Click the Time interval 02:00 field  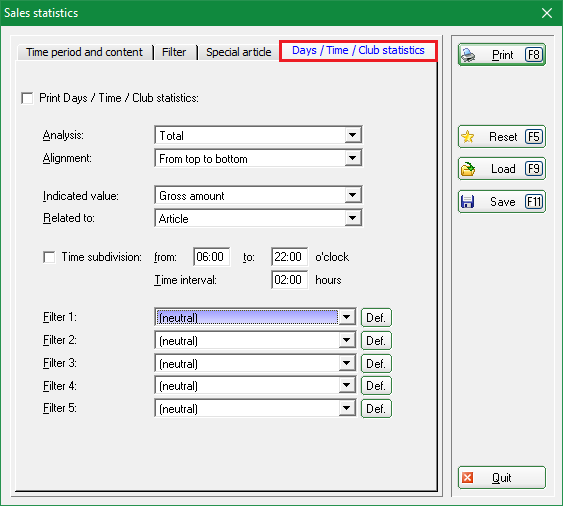(x=289, y=280)
